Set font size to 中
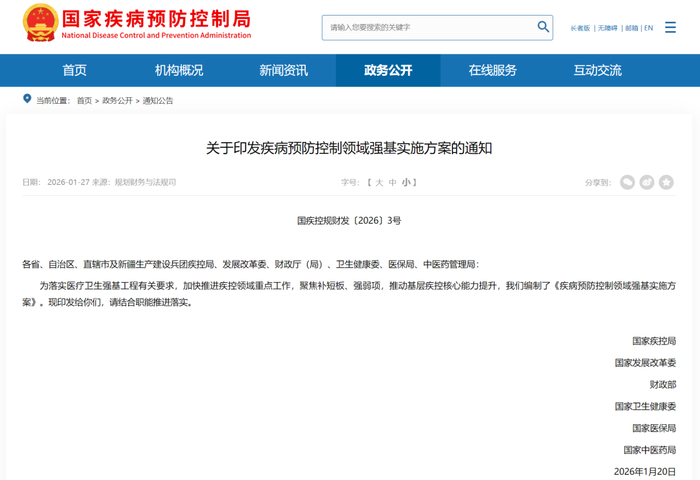 click(392, 182)
